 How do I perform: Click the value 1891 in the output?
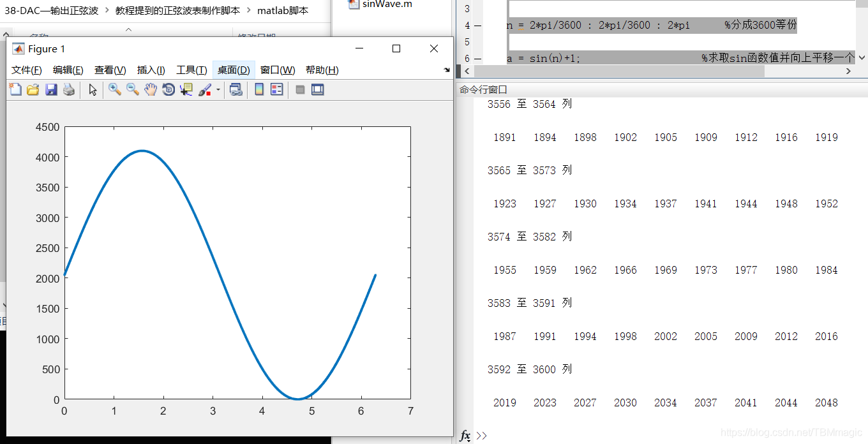point(504,137)
